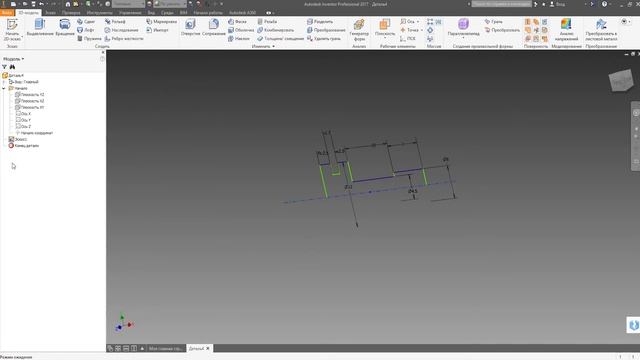Screen dimensions: 640x360
Task: Open the Инструменты ribbon tab
Action: point(100,13)
